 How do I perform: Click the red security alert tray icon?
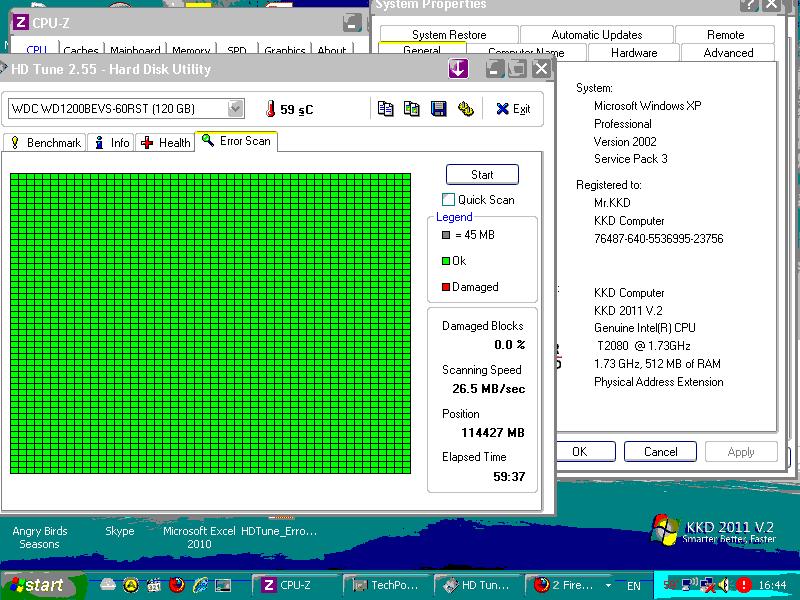[x=743, y=585]
